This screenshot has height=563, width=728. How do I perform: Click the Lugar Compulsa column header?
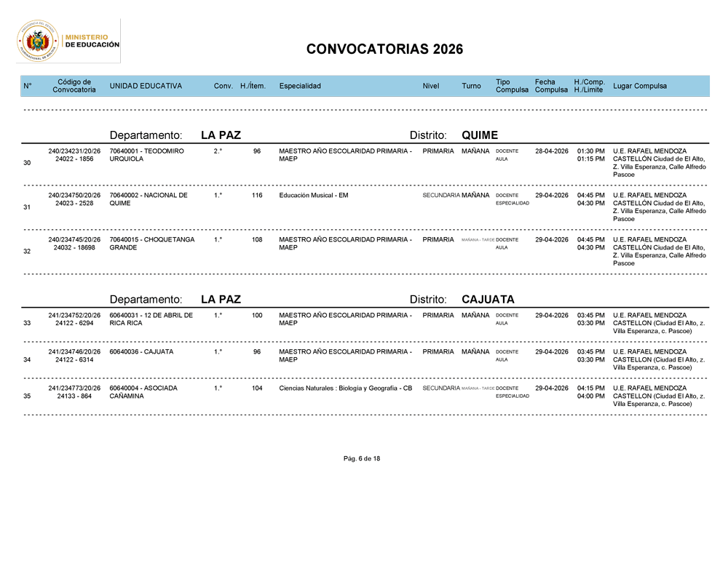(640, 86)
